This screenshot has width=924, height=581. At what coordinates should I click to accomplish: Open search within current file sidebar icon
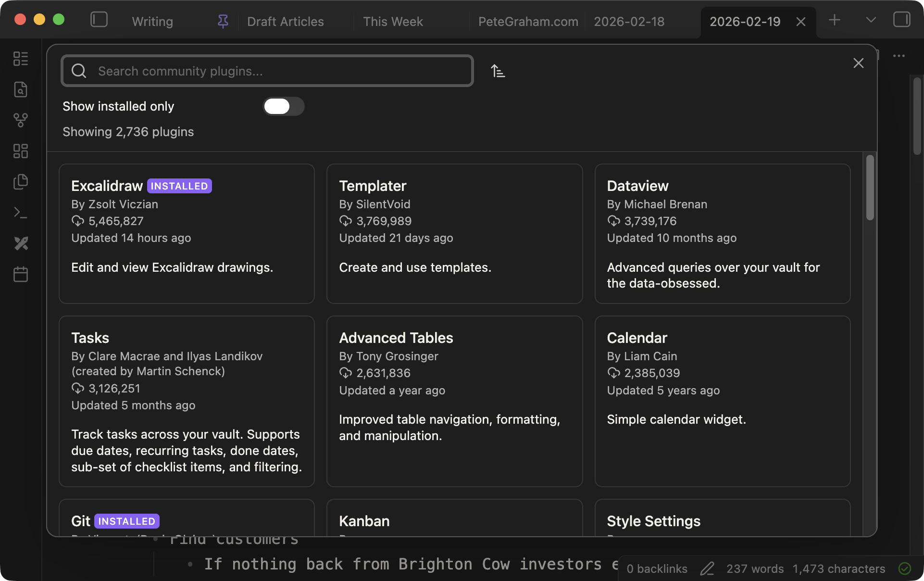click(x=21, y=89)
